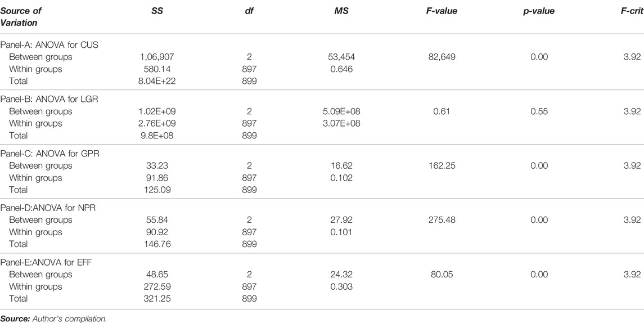Select the 8.04E+22 total SS cell
Screen dimensions: 644x323
pos(157,81)
